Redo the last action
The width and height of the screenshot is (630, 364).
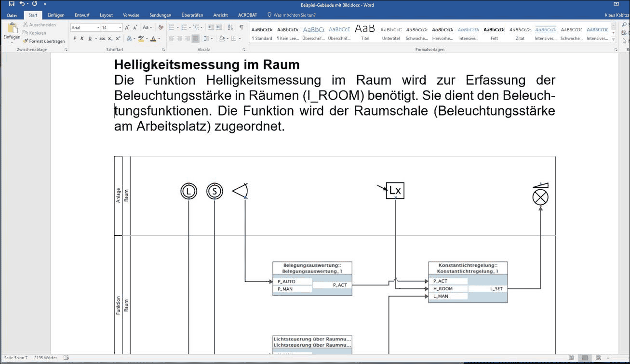click(34, 4)
